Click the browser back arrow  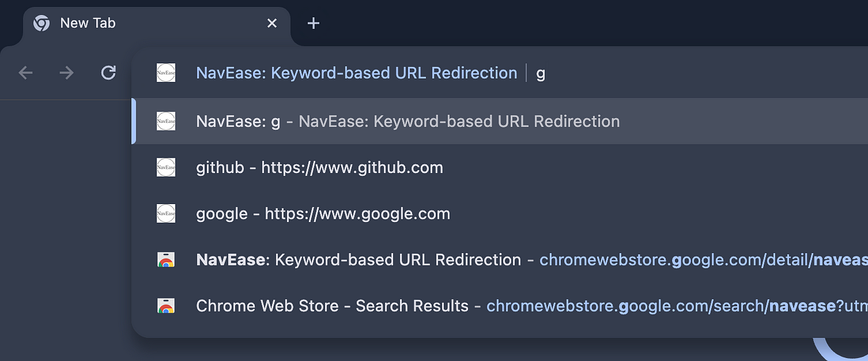coord(25,73)
